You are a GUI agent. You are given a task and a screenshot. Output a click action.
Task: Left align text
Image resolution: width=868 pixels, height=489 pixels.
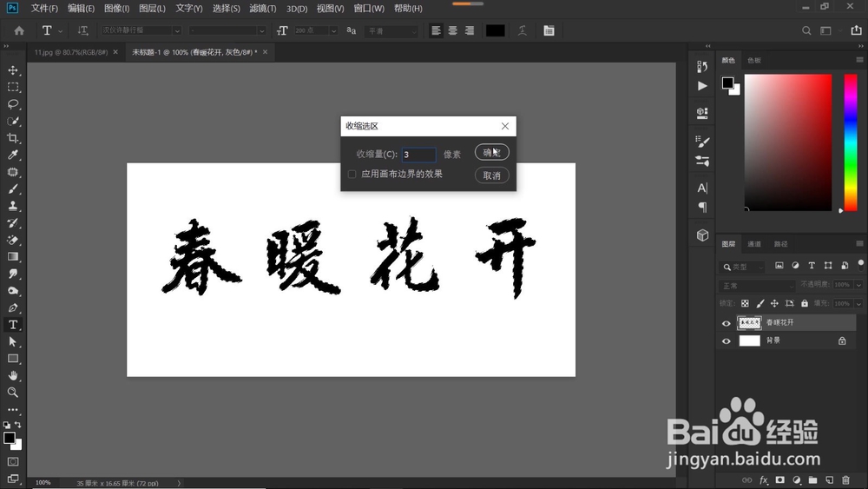pyautogui.click(x=437, y=30)
